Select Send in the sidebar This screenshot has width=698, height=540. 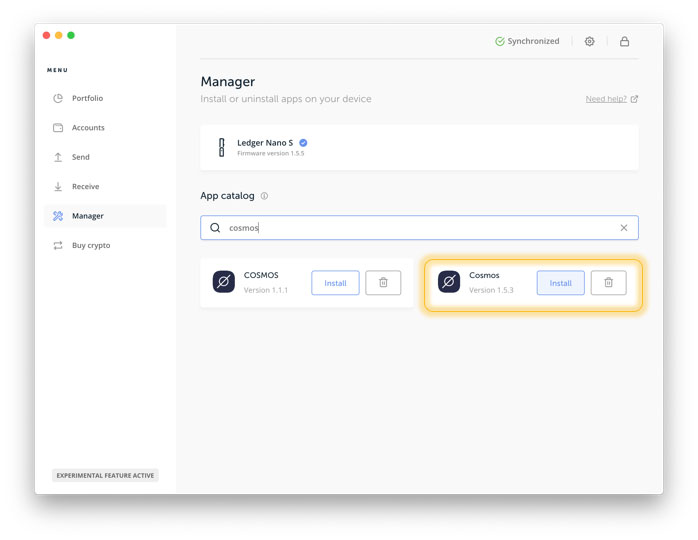coord(81,157)
